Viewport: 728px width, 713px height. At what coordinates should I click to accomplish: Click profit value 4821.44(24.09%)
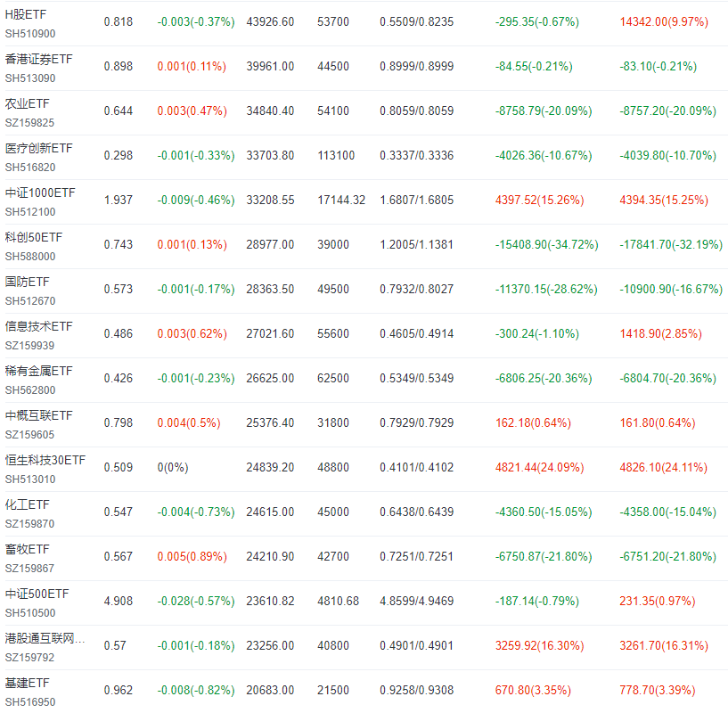point(539,468)
